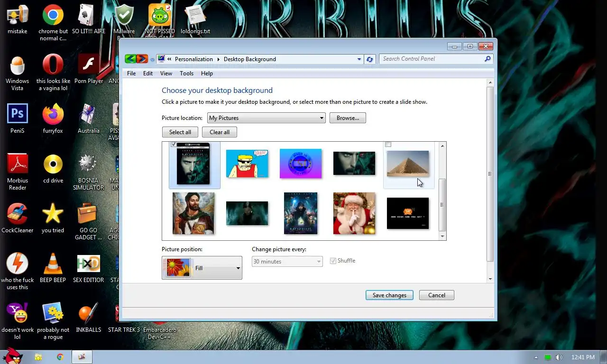Click the Browse... button
Image resolution: width=607 pixels, height=364 pixels.
[x=348, y=118]
